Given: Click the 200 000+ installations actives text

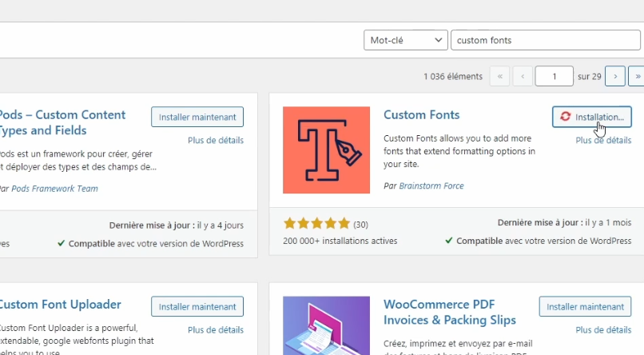Looking at the screenshot, I should (x=340, y=241).
